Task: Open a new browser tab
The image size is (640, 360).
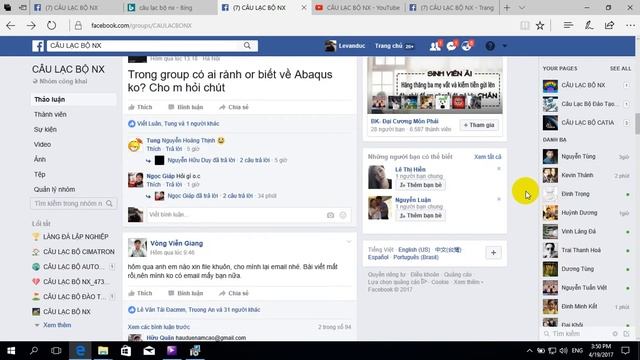Action: point(507,7)
